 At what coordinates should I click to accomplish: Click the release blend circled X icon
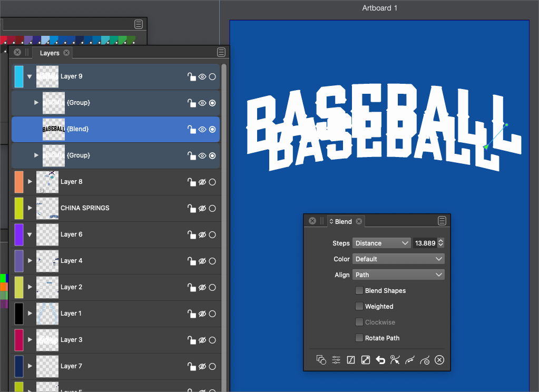coord(439,360)
